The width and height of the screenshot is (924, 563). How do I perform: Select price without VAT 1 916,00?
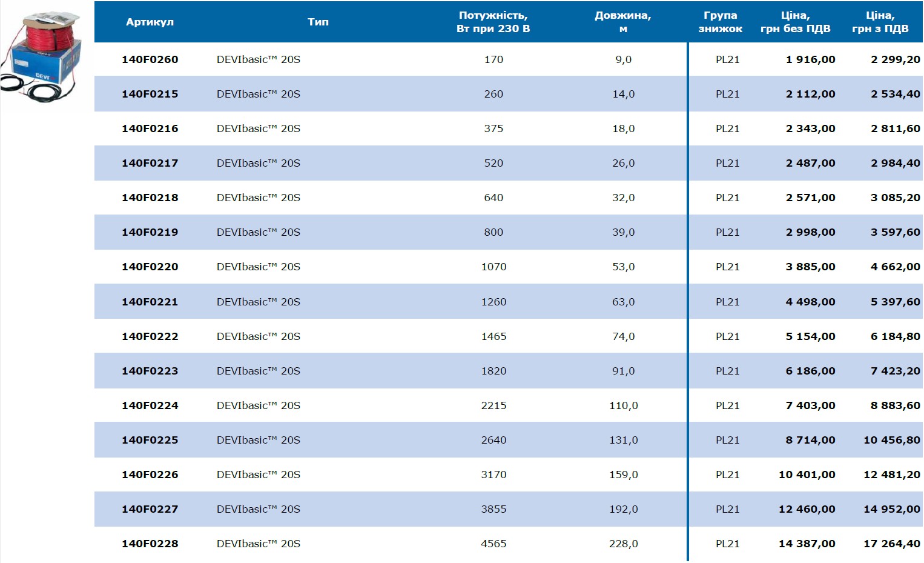pos(810,59)
